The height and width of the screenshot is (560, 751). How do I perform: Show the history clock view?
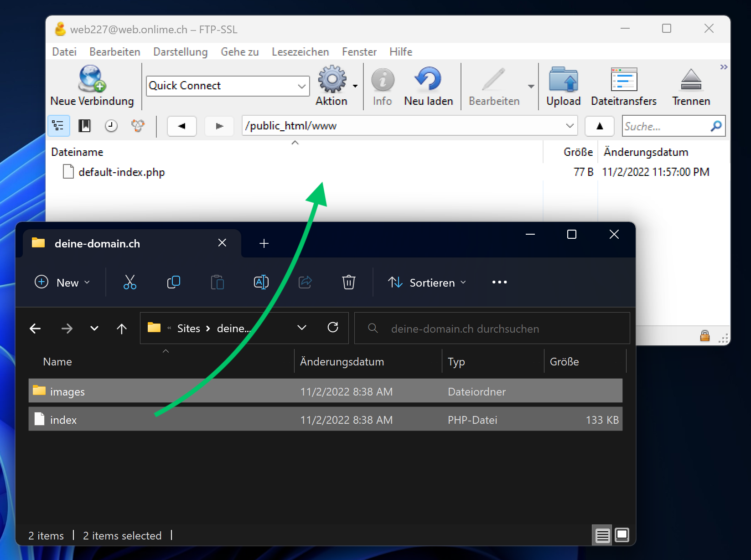[x=111, y=126]
